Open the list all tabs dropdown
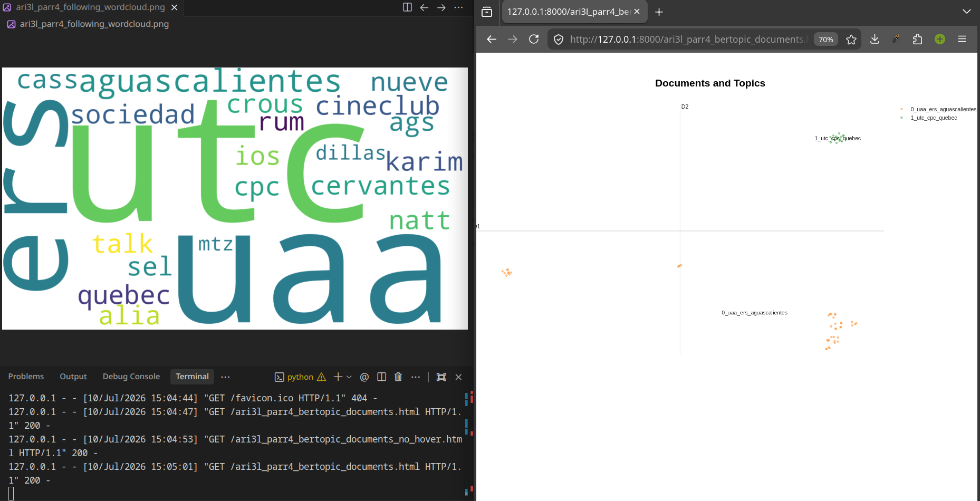 point(966,12)
